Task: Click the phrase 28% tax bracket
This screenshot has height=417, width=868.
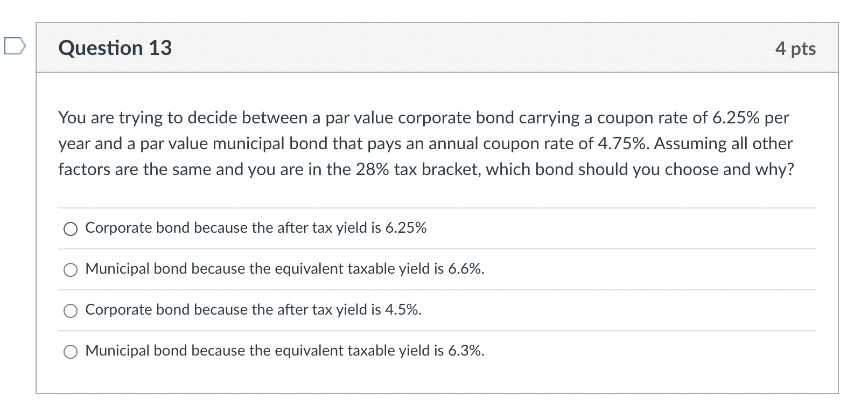Action: point(417,169)
